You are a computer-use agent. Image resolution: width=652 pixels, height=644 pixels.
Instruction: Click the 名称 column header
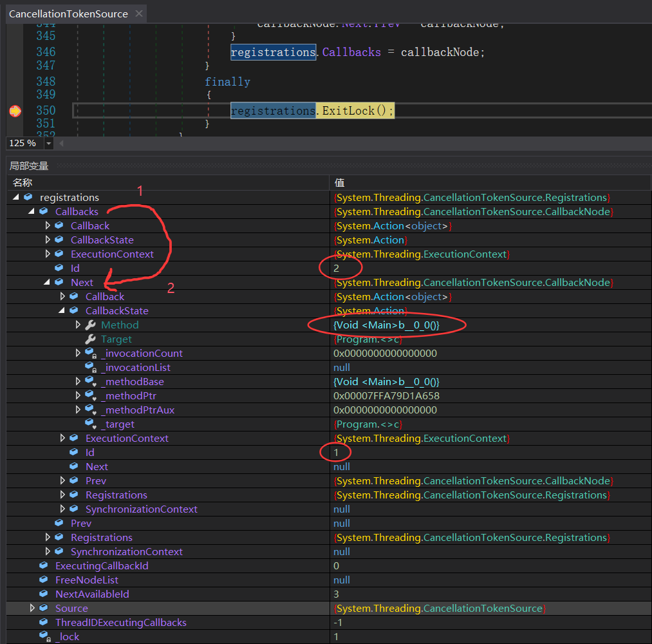click(x=22, y=182)
